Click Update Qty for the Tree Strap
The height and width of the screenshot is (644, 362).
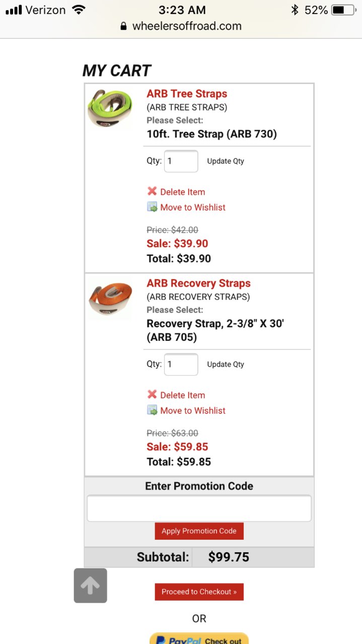pyautogui.click(x=226, y=161)
